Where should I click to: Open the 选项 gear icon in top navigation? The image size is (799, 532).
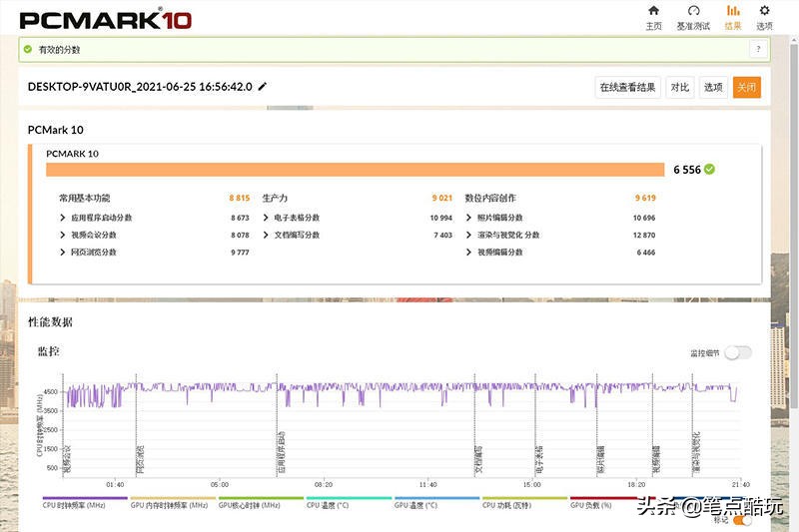click(x=764, y=18)
